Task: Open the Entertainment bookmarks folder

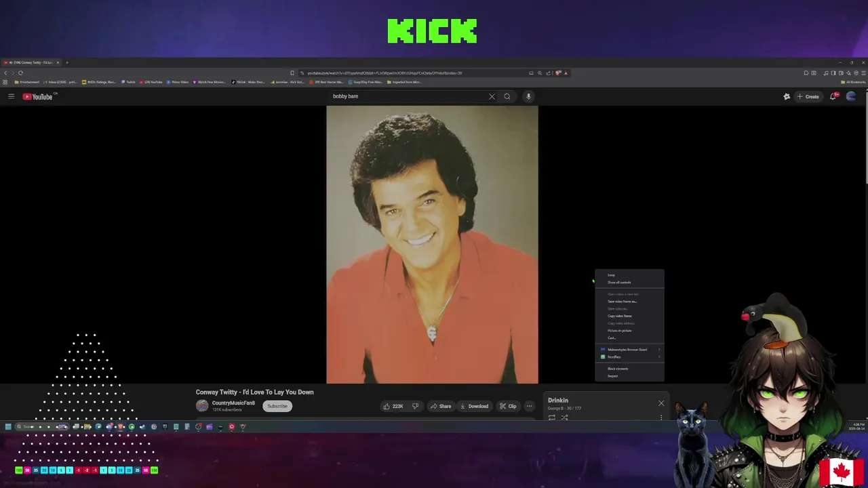Action: click(x=26, y=82)
